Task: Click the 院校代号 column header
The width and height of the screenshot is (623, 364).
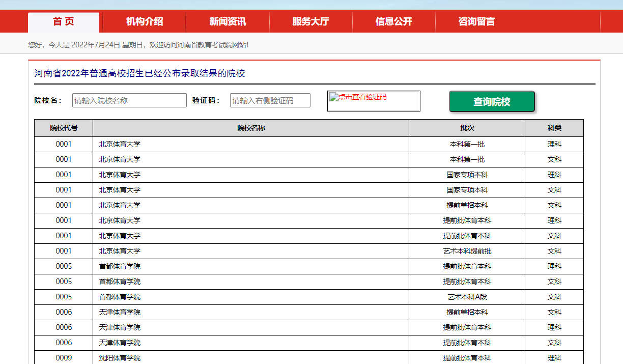Action: click(x=64, y=128)
